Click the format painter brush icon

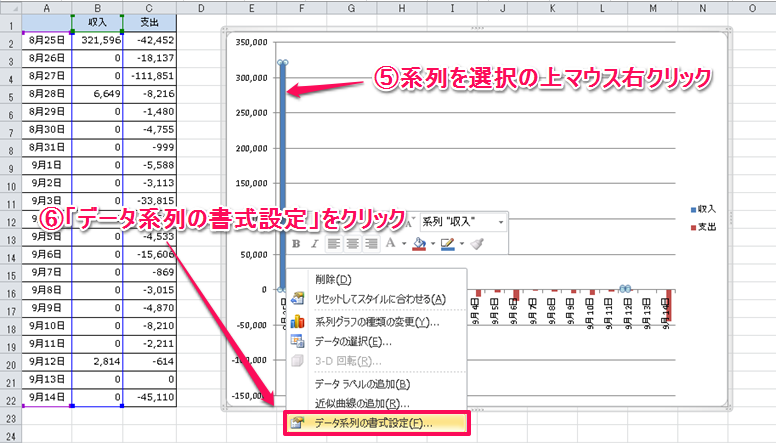point(477,243)
